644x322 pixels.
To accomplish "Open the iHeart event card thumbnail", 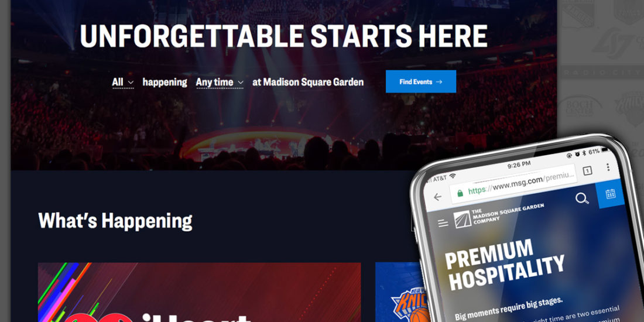I will tap(199, 292).
